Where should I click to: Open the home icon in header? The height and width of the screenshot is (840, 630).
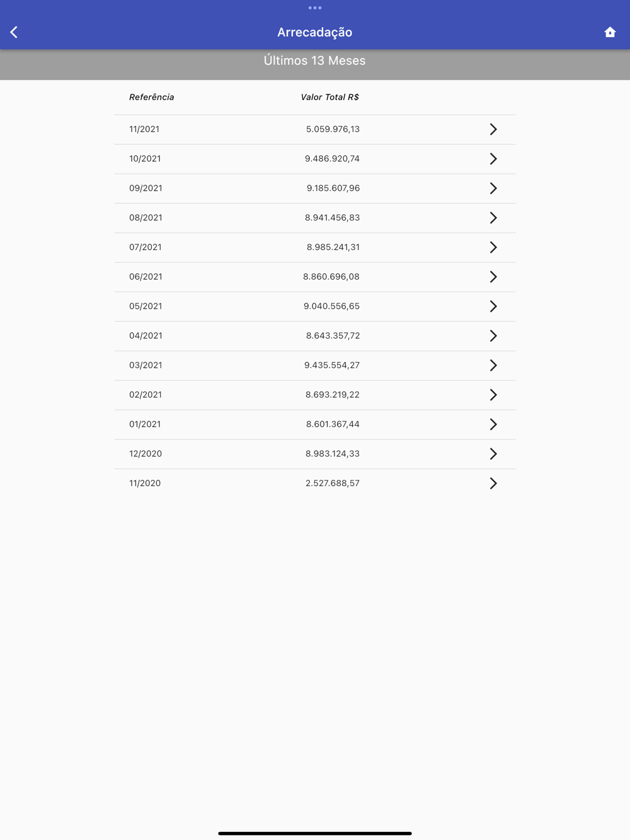(x=610, y=32)
